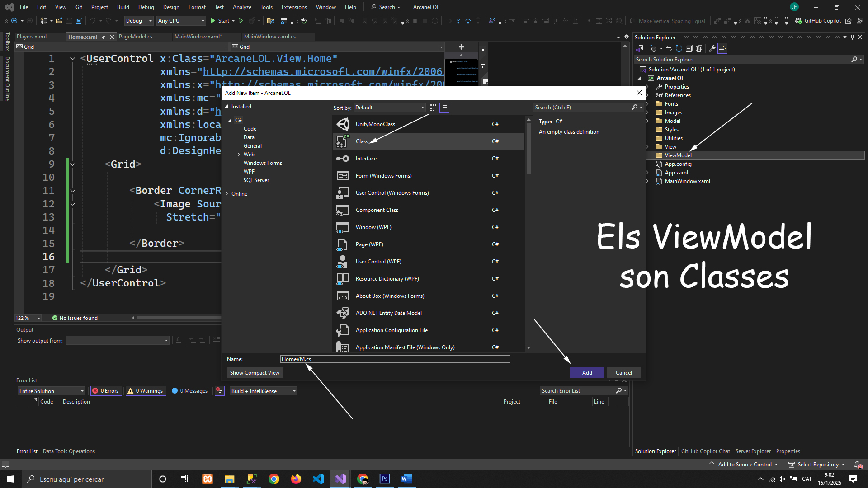Switch to the PageModel.cs tab
The width and height of the screenshot is (868, 488).
point(136,37)
